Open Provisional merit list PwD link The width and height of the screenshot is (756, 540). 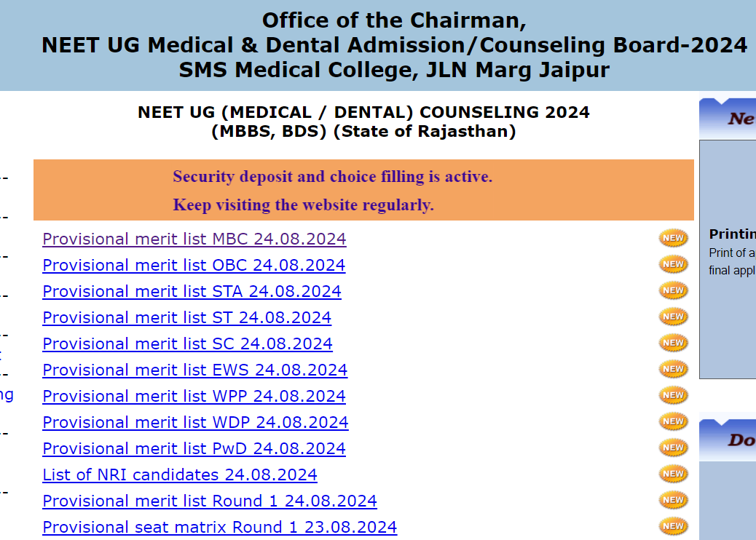click(194, 448)
